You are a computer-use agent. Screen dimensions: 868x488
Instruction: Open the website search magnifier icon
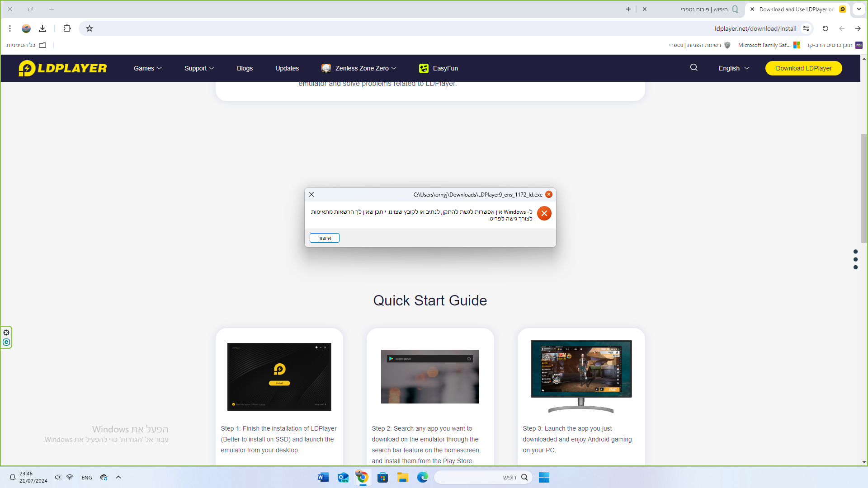point(693,68)
